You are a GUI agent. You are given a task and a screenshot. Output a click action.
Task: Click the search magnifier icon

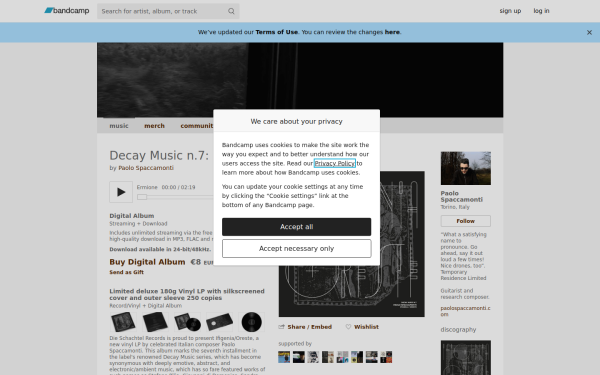tap(231, 11)
